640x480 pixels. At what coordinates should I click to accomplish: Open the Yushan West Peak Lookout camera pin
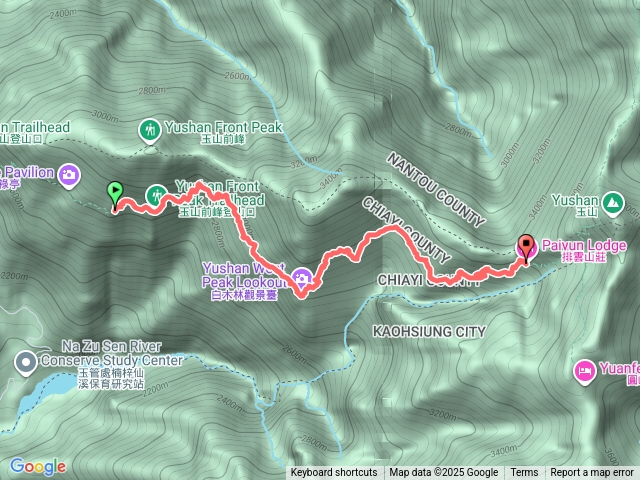coord(302,279)
